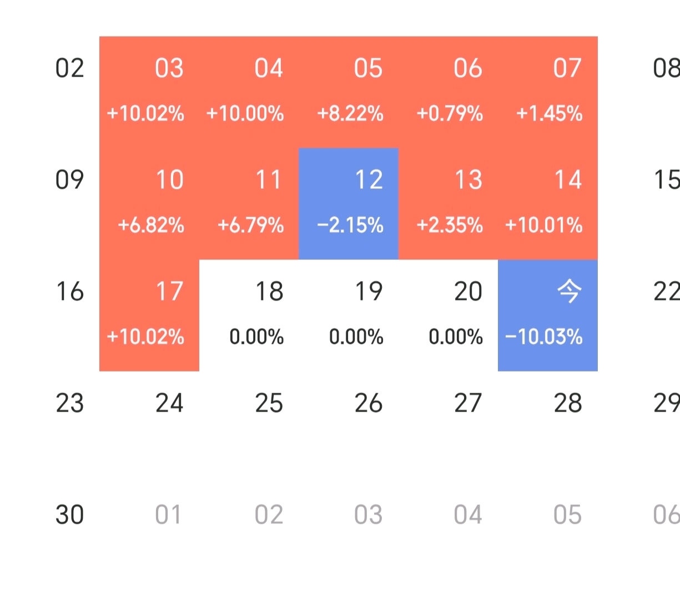Click day 14 with +10.01%

pyautogui.click(x=548, y=203)
